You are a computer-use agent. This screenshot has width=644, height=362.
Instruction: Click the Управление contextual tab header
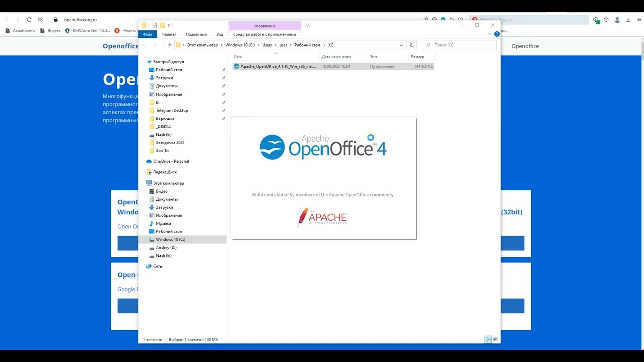pos(265,26)
